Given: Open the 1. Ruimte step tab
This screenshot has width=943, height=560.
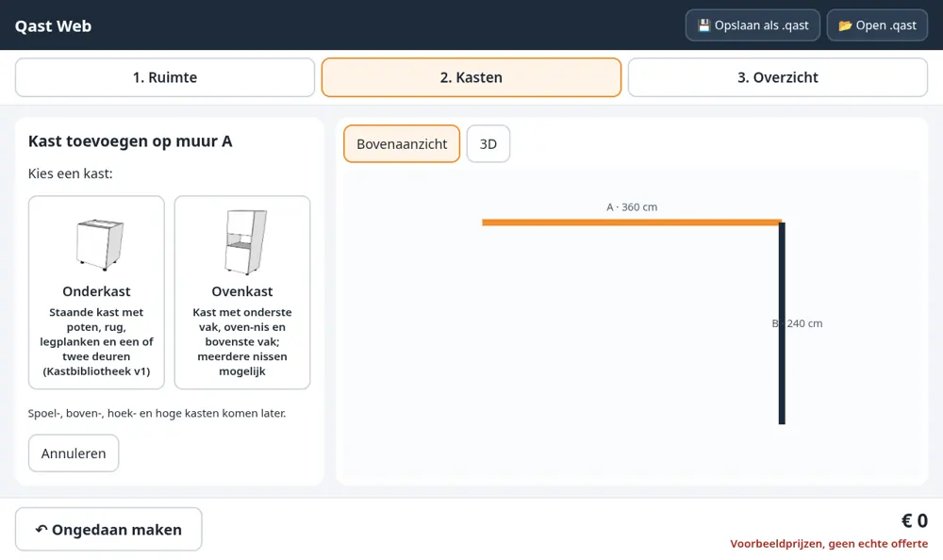Looking at the screenshot, I should pos(165,77).
